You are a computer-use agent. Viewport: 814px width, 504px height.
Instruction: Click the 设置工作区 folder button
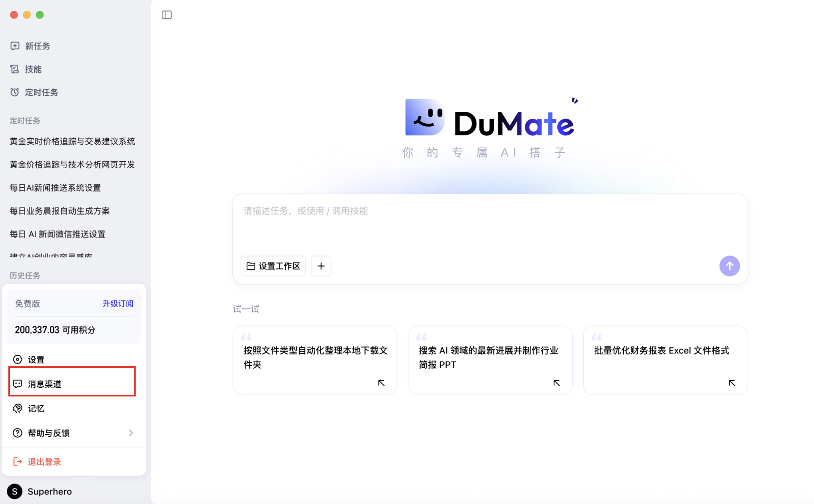[273, 266]
